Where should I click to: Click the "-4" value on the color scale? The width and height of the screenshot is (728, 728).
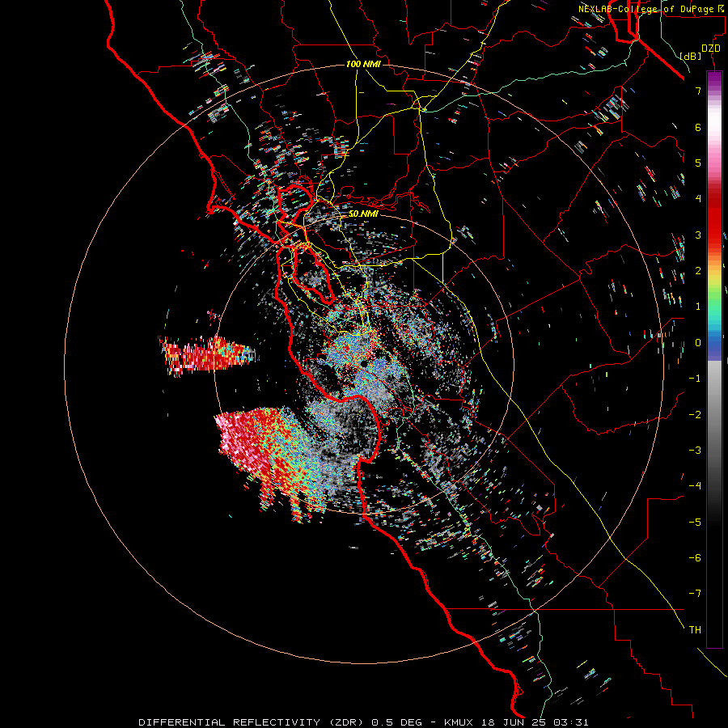point(695,486)
